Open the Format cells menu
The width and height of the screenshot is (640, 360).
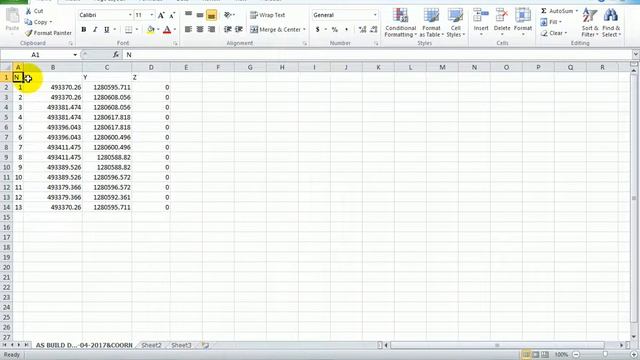(x=522, y=22)
